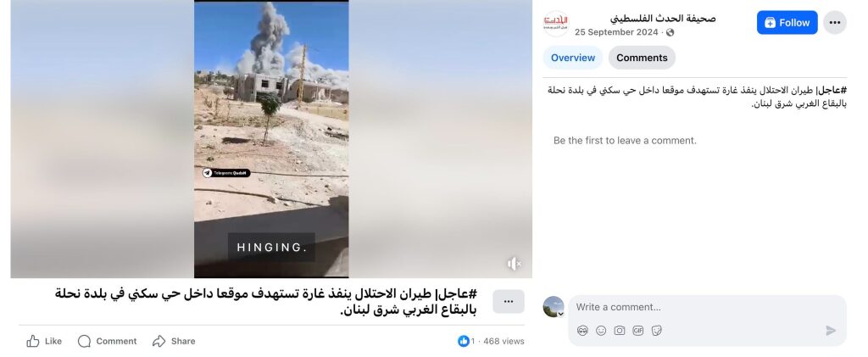Viewport: 868px width, 357px height.
Task: Send the comment with the arrow icon
Action: coord(831,331)
